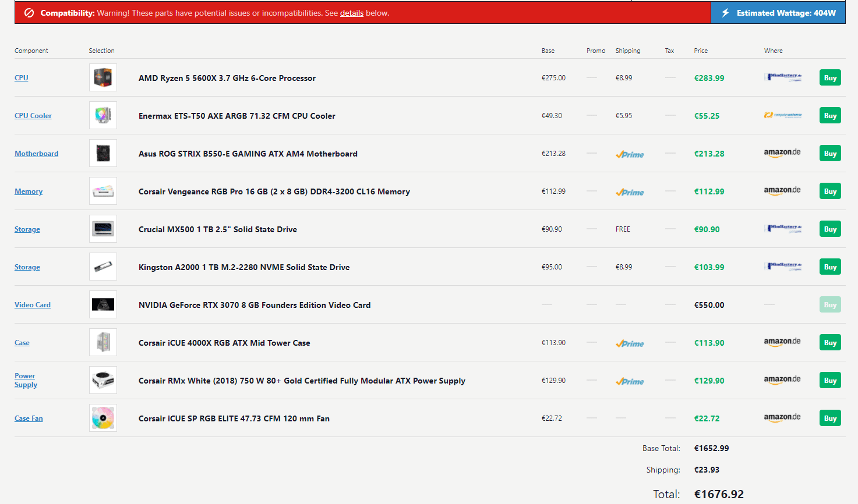Click the faded Buy button for the RTX 3070
Viewport: 858px width, 504px height.
[x=830, y=305]
